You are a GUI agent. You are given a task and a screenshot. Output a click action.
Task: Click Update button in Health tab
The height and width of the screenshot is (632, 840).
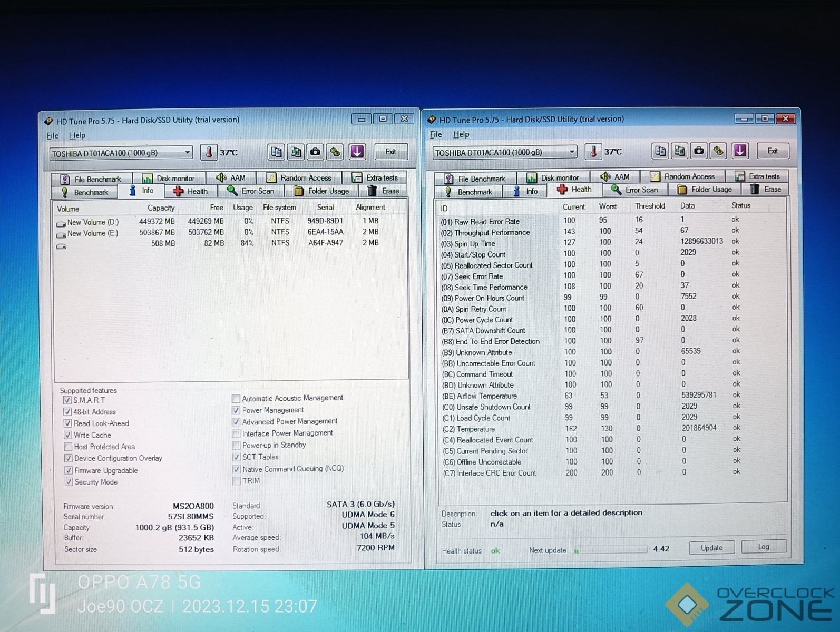712,548
